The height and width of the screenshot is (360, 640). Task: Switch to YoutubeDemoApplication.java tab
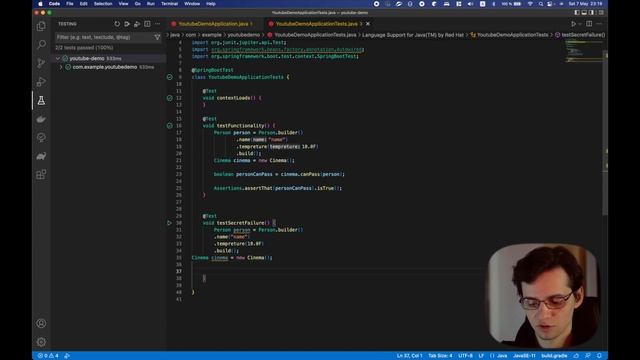213,24
